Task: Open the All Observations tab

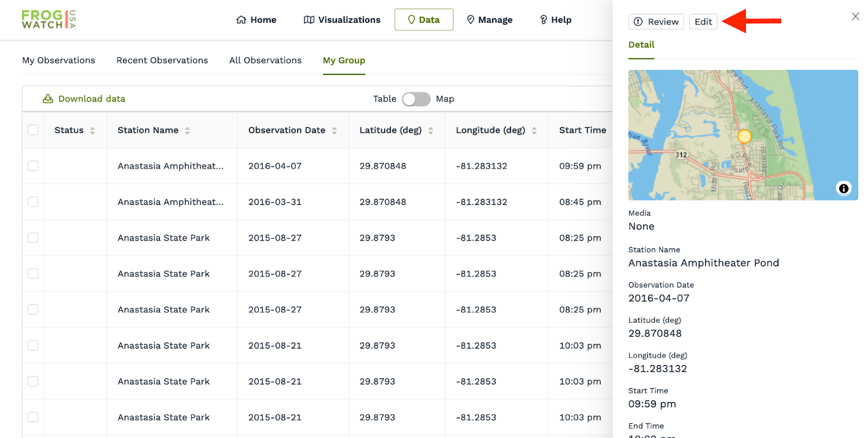Action: point(265,60)
